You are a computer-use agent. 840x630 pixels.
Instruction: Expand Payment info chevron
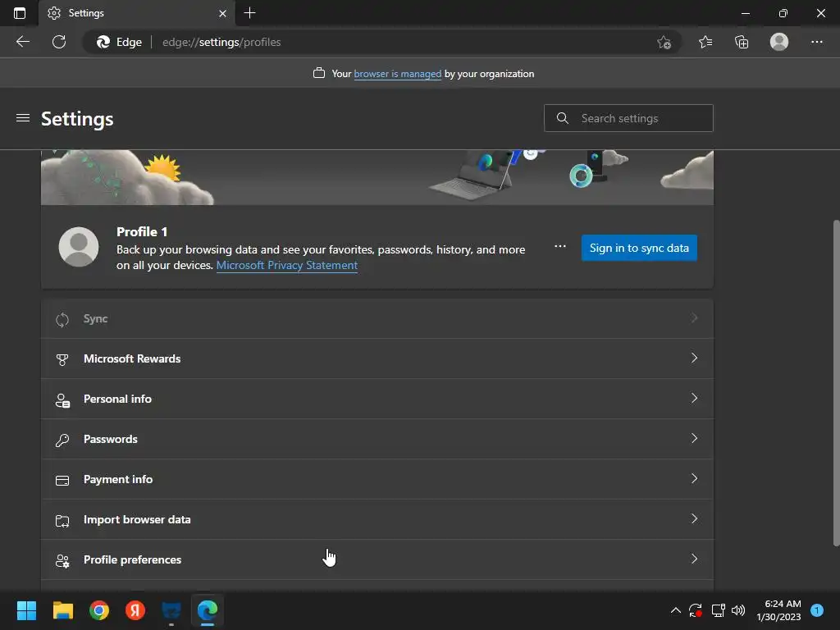click(x=694, y=478)
